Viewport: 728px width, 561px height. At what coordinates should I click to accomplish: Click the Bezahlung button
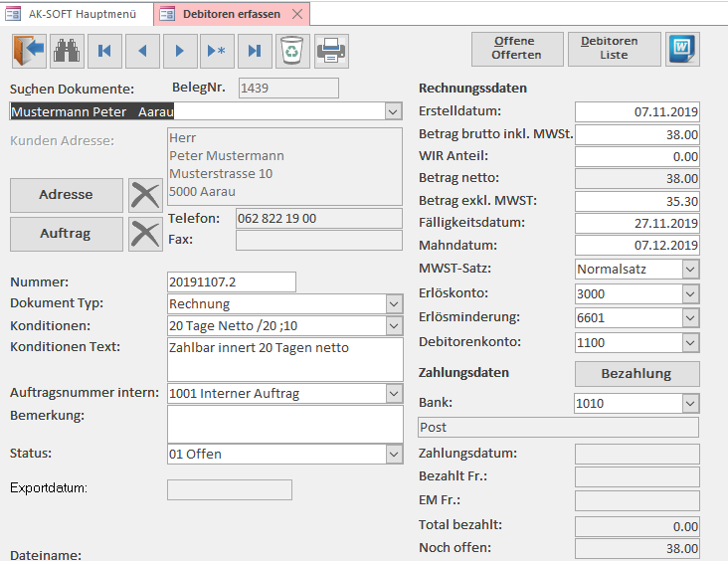[x=637, y=374]
